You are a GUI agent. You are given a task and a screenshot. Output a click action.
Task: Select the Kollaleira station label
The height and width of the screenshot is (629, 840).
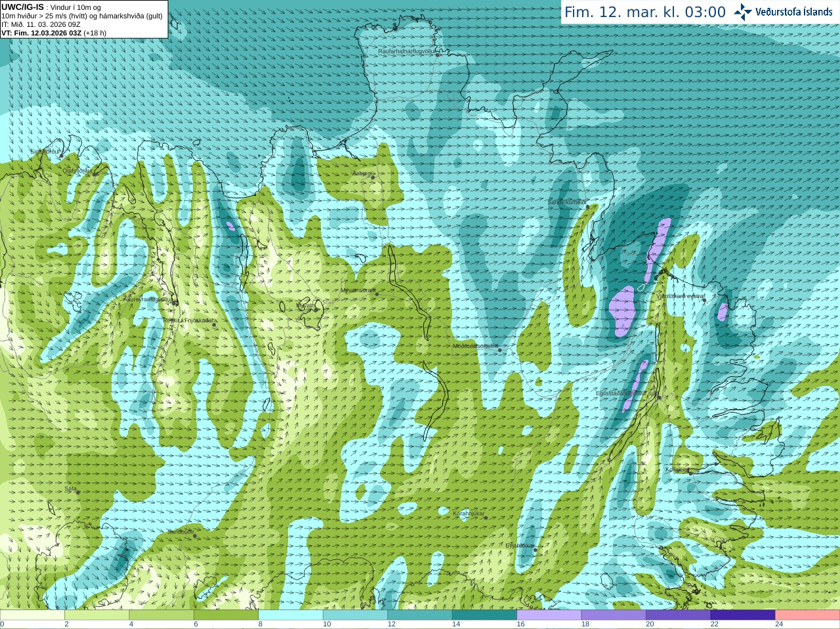click(677, 469)
